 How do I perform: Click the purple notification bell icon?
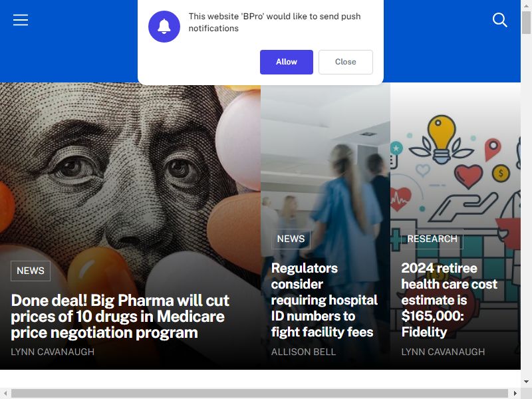[x=164, y=27]
